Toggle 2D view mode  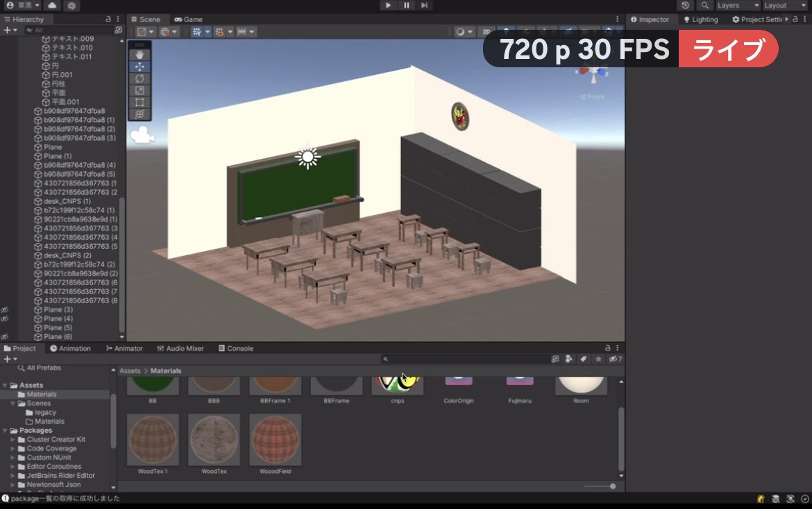click(487, 32)
